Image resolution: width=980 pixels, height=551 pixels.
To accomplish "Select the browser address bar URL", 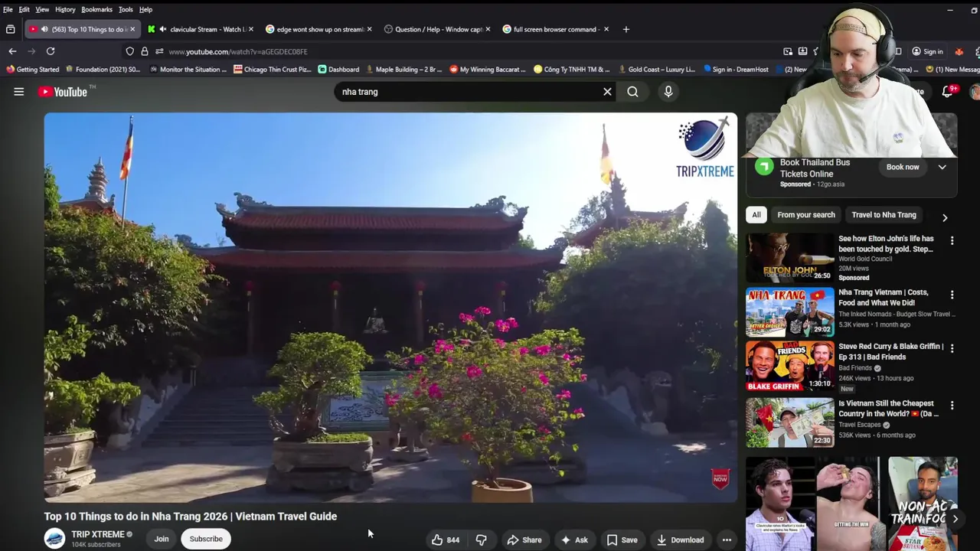I will click(238, 51).
